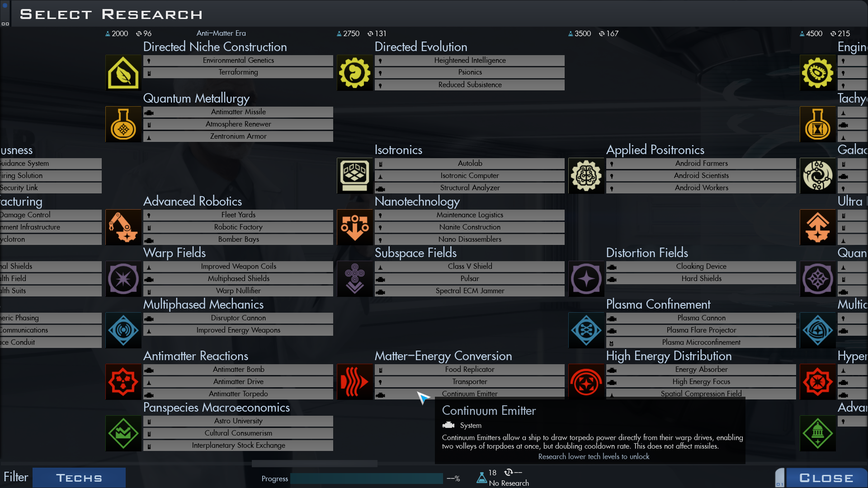Close the research screen
This screenshot has width=868, height=488.
click(826, 478)
